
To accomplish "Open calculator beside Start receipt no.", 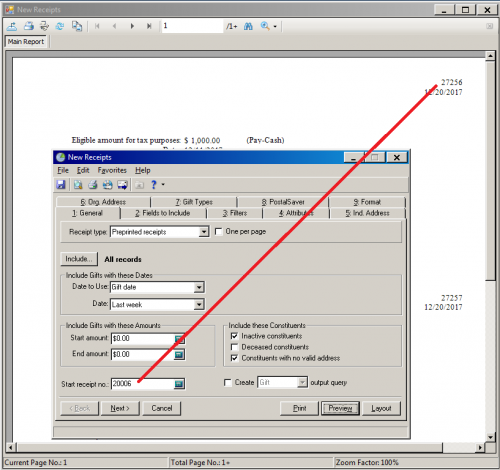I will pos(179,384).
